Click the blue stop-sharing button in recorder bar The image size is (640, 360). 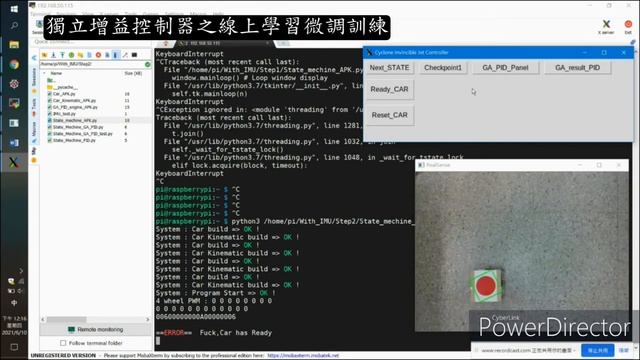pyautogui.click(x=598, y=350)
